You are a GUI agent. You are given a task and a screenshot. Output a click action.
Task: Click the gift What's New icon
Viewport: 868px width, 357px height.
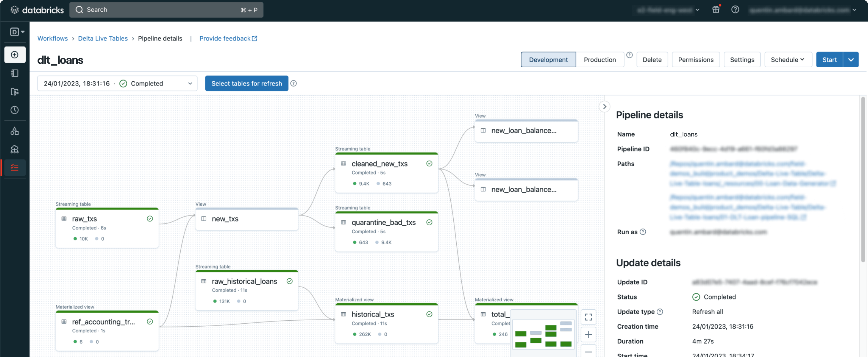[716, 10]
